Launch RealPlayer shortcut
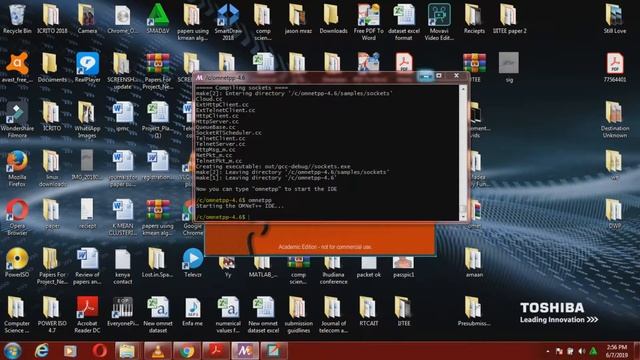 coord(87,68)
